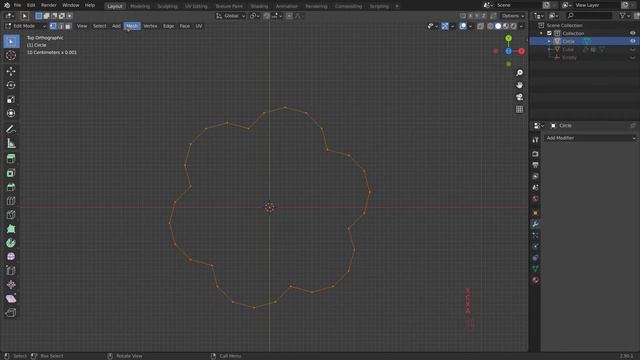Select the Extrude Region tool
The height and width of the screenshot is (360, 640).
click(11, 159)
